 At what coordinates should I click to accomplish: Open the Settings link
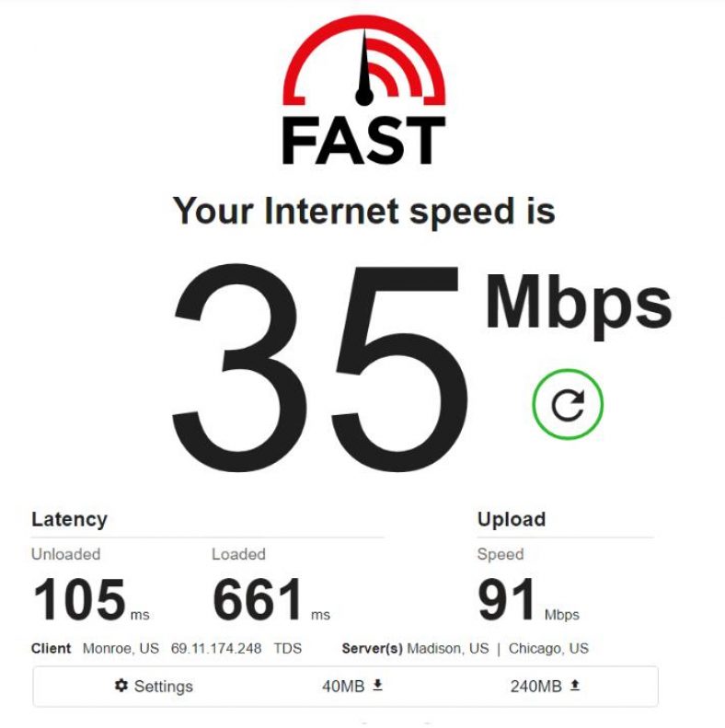154,686
